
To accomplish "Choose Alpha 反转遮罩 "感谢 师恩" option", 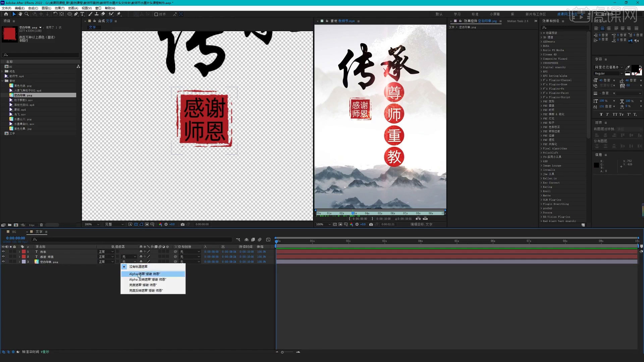I will click(x=153, y=280).
